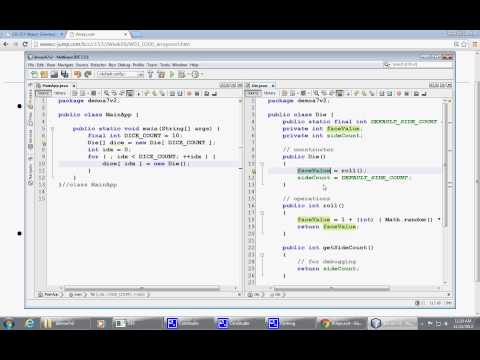Switch to the Die.java editor tab
The image size is (480, 360).
click(259, 86)
